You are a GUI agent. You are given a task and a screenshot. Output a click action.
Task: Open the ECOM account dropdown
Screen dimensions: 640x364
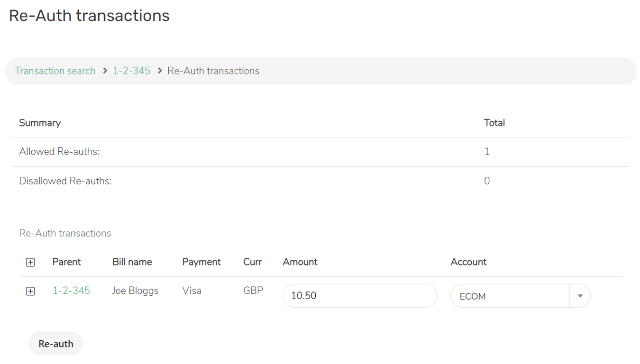[520, 296]
